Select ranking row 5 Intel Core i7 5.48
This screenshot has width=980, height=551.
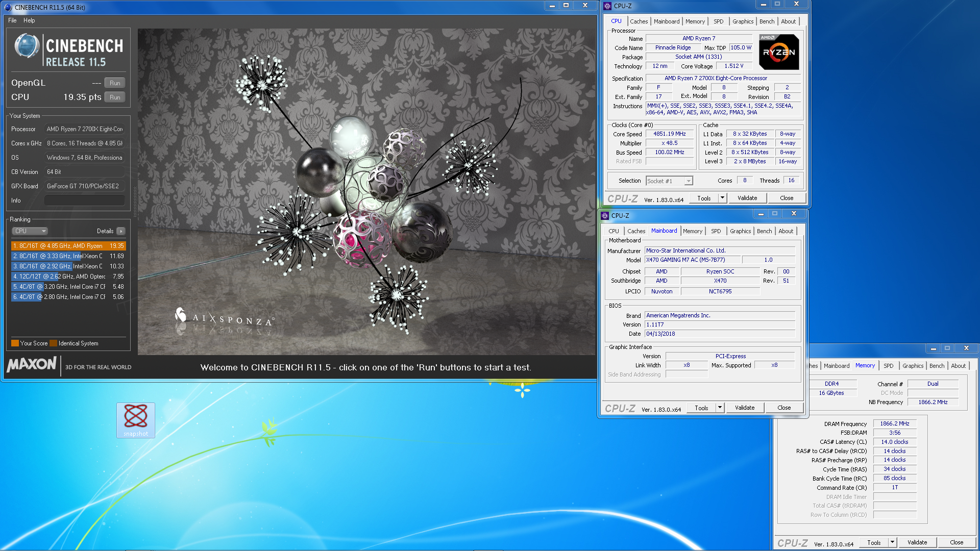point(68,287)
